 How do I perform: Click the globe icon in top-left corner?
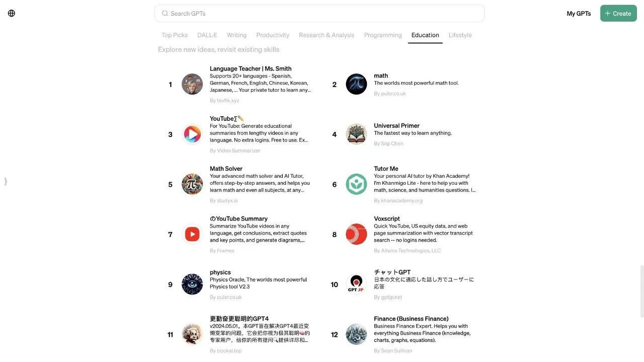pyautogui.click(x=12, y=13)
